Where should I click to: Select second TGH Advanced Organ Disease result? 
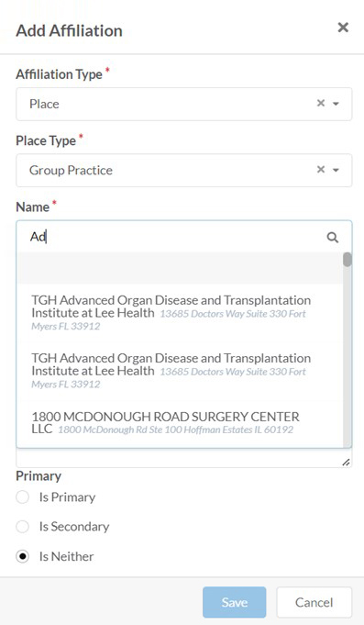tap(180, 371)
